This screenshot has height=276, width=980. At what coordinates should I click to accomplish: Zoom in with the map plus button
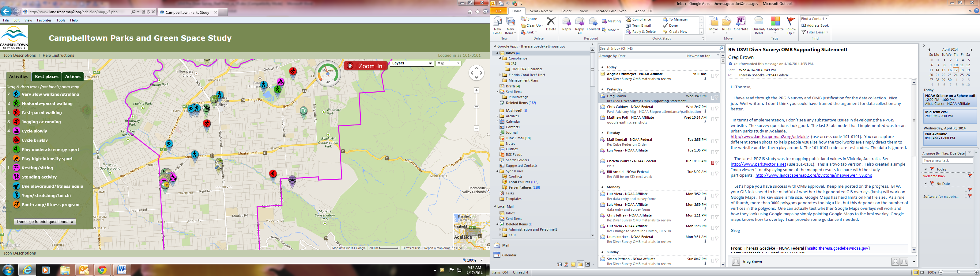point(476,90)
